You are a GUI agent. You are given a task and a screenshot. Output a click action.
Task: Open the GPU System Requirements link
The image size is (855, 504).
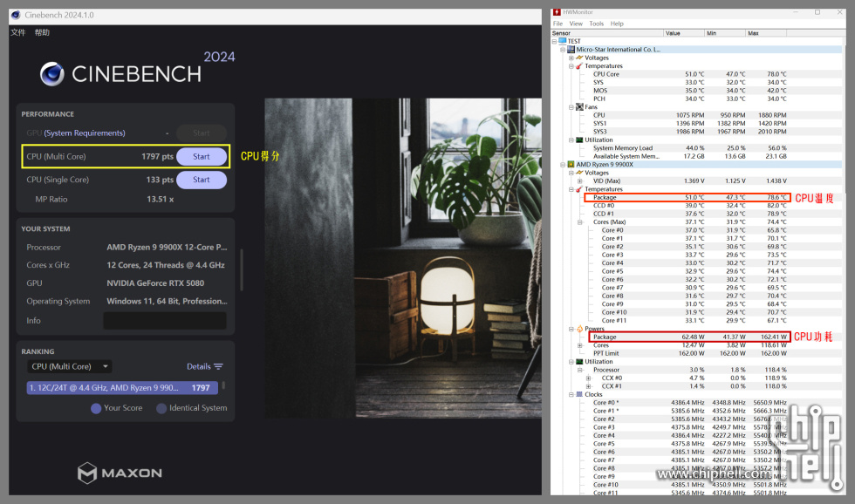(x=85, y=133)
